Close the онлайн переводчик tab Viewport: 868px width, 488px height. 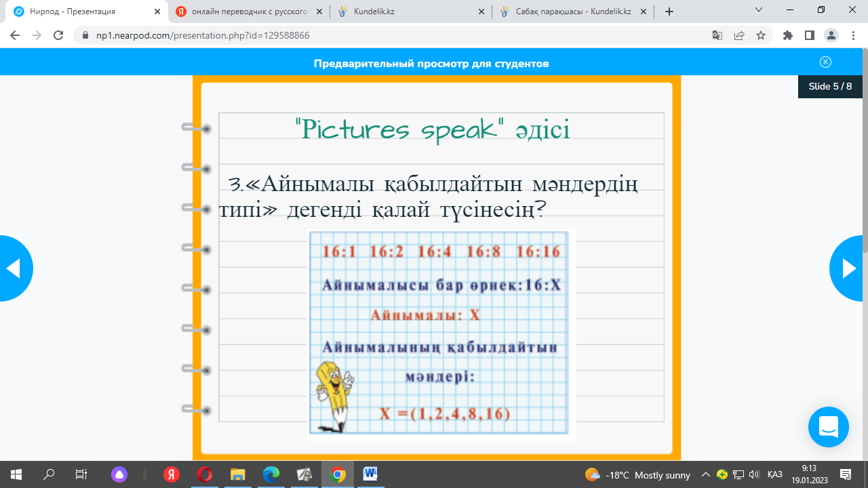click(319, 12)
